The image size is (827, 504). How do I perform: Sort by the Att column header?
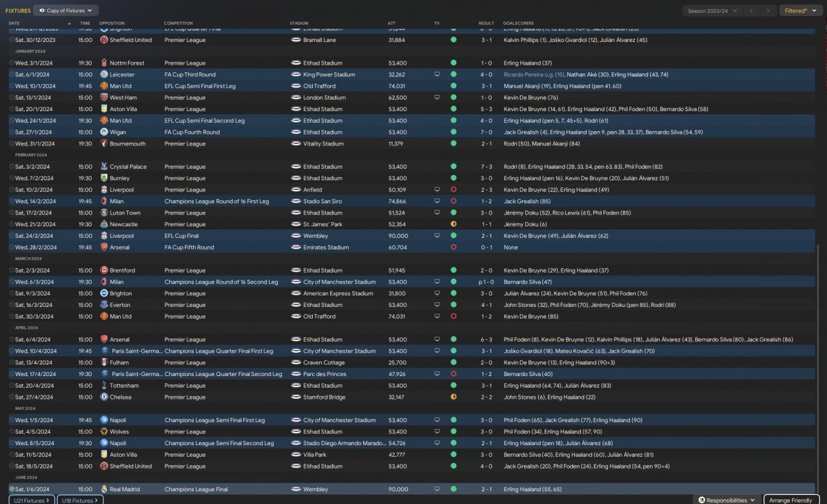click(392, 23)
